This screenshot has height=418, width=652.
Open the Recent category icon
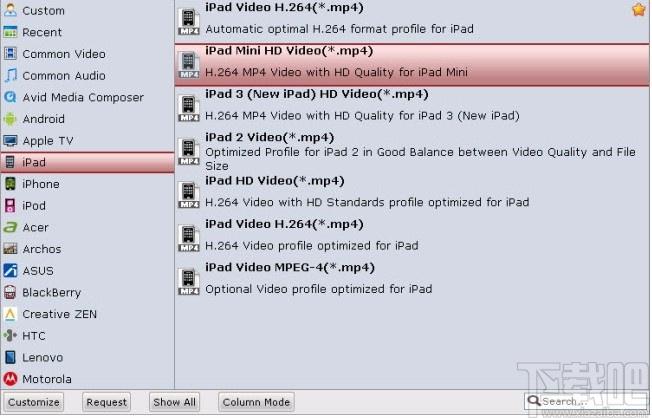(10, 32)
